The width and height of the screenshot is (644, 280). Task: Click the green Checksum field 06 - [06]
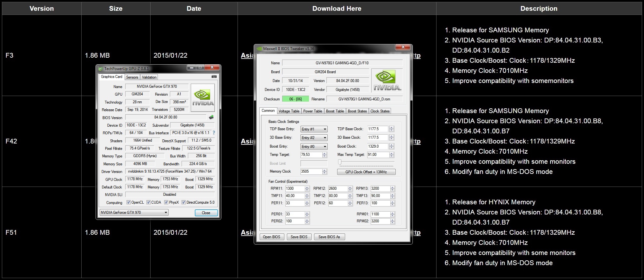(295, 99)
